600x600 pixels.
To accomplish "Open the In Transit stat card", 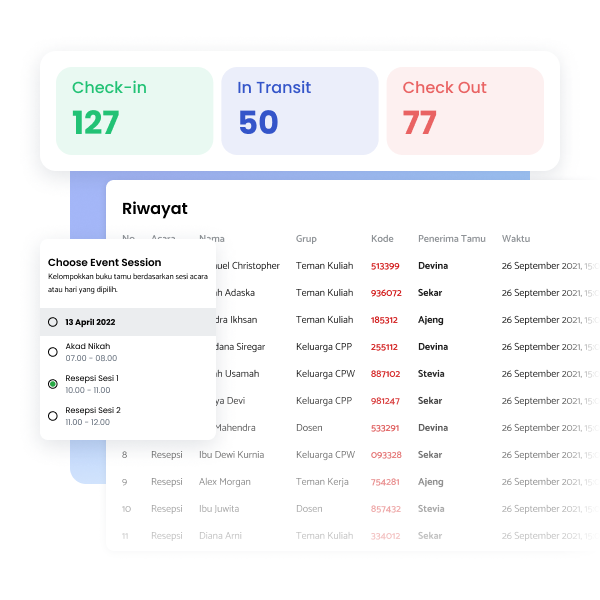I will 299,111.
